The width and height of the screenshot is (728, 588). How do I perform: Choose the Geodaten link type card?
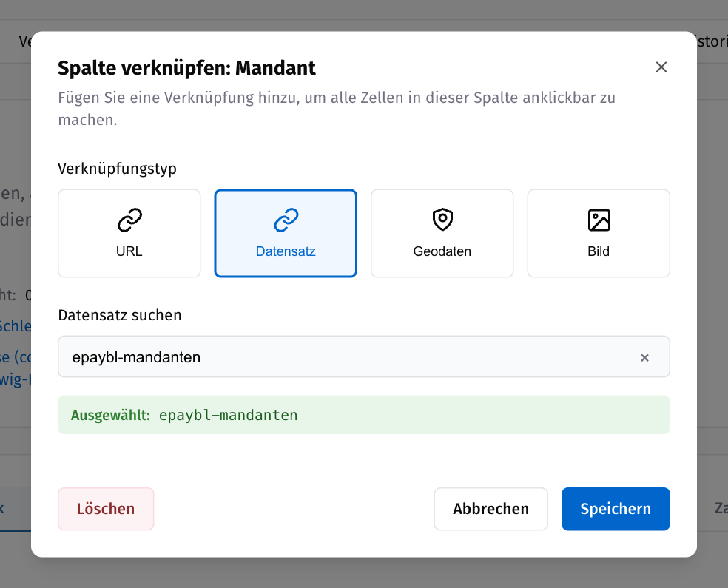point(442,233)
